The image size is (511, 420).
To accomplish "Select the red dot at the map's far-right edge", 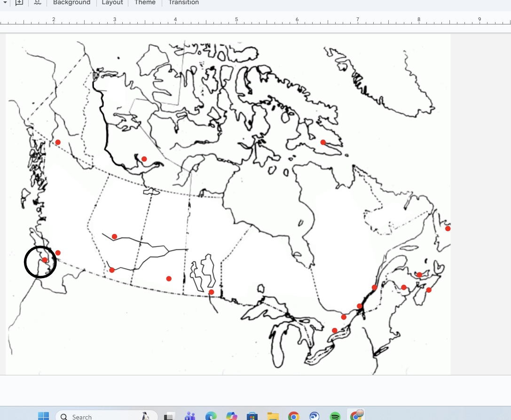I will [448, 229].
